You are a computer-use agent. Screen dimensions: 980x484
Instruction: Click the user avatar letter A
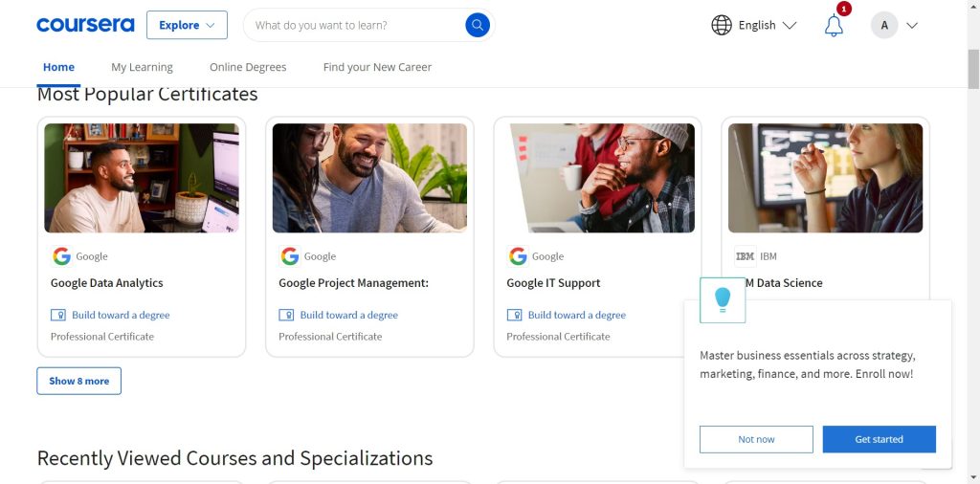click(884, 26)
